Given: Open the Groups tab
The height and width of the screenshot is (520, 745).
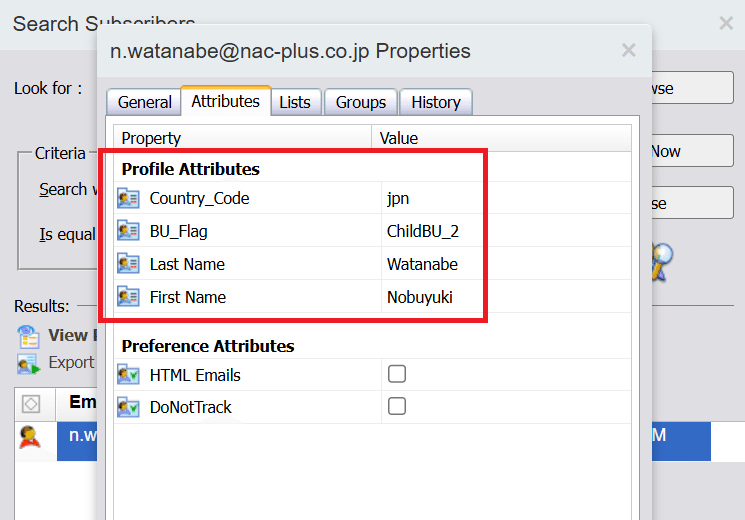Looking at the screenshot, I should pyautogui.click(x=361, y=102).
